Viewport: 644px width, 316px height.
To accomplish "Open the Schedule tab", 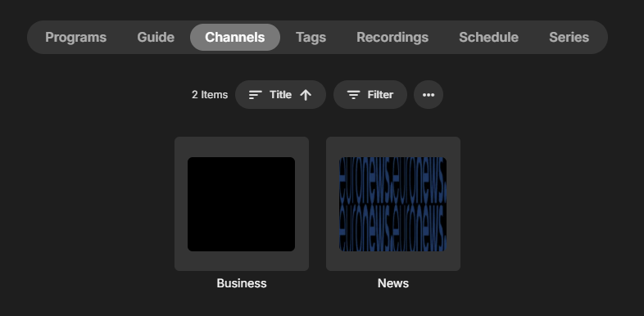I will pos(488,38).
